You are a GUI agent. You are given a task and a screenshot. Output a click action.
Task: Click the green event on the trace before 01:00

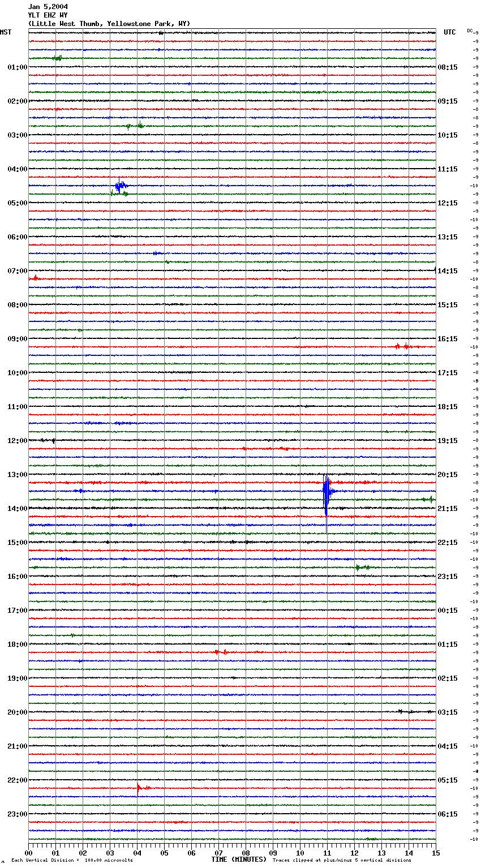(57, 58)
